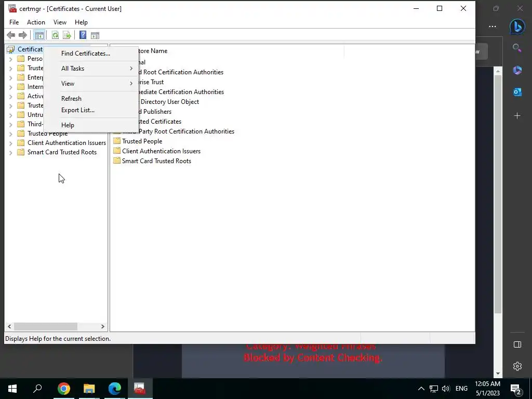532x399 pixels.
Task: Open the File menu
Action: pyautogui.click(x=14, y=22)
